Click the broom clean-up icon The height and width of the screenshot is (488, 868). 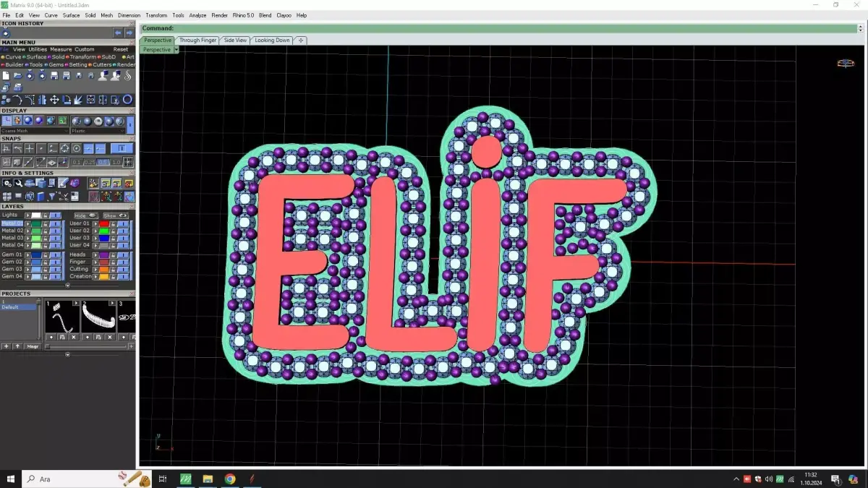(94, 184)
